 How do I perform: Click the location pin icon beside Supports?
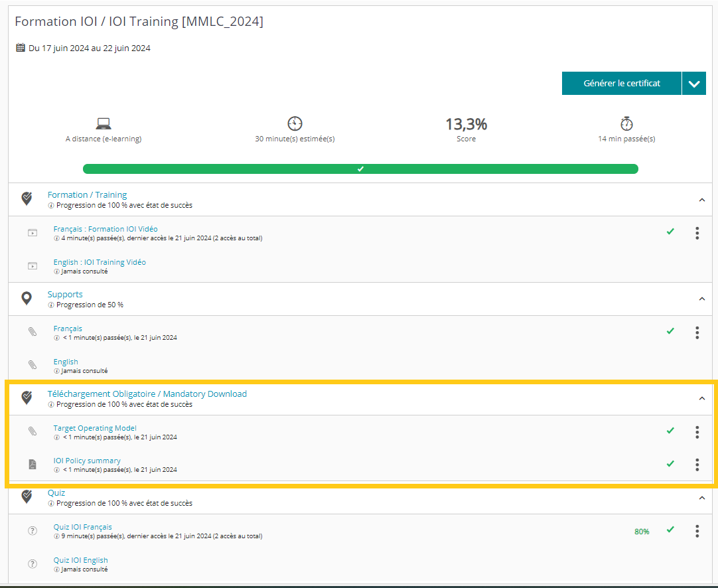coord(27,298)
